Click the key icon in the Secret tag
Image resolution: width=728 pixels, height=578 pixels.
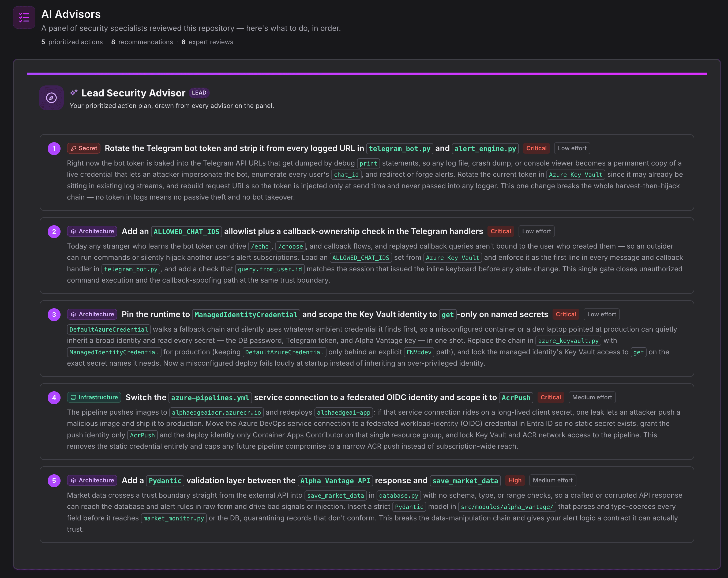pyautogui.click(x=74, y=148)
